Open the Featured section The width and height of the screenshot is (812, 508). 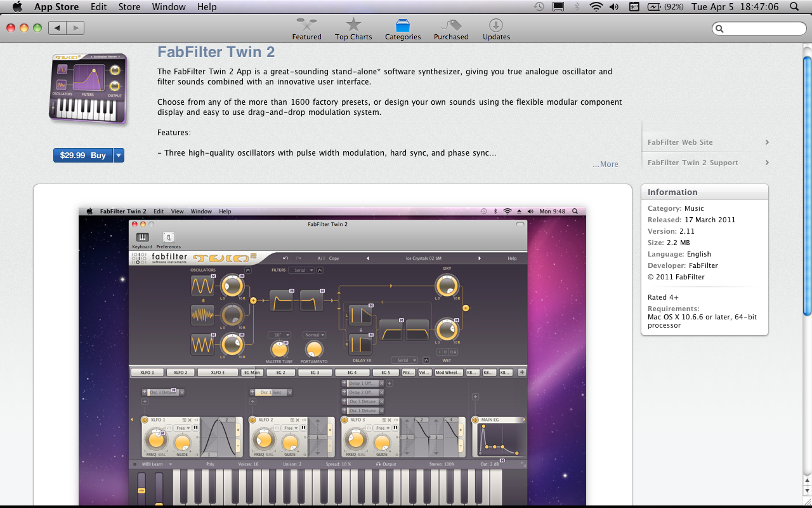[306, 29]
